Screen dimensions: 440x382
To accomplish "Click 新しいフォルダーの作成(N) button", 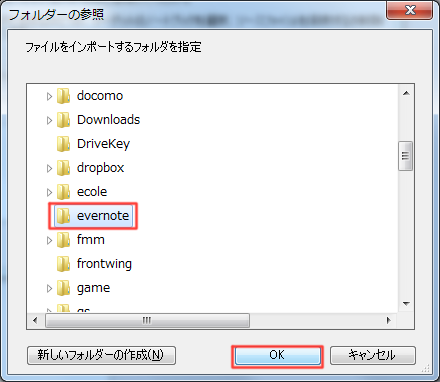I will tap(101, 356).
